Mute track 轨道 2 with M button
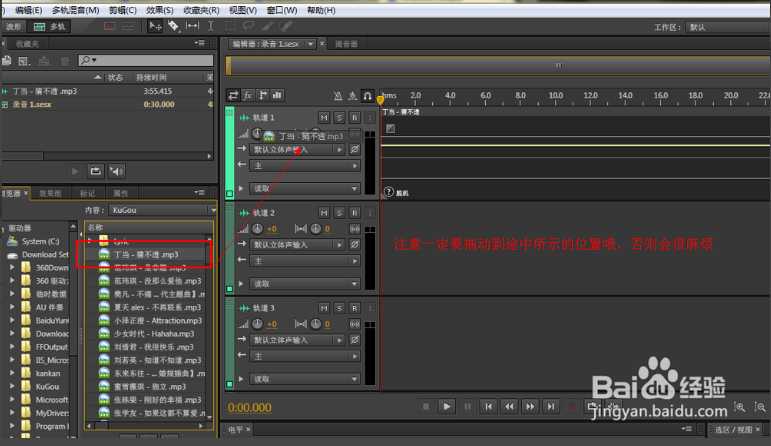This screenshot has width=771, height=446. coord(324,212)
